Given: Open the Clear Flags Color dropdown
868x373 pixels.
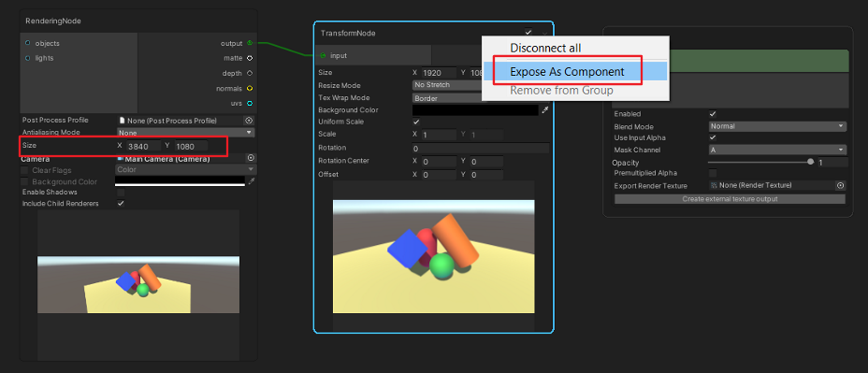Looking at the screenshot, I should [185, 169].
